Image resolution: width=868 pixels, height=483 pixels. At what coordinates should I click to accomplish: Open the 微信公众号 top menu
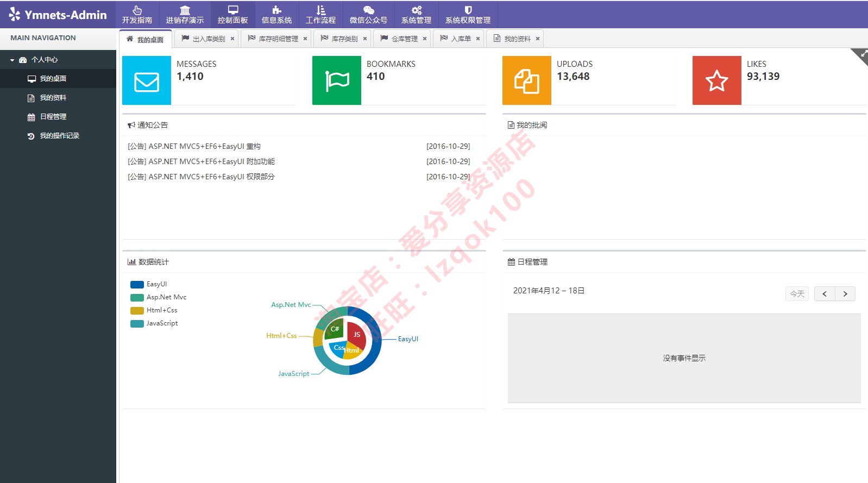368,15
